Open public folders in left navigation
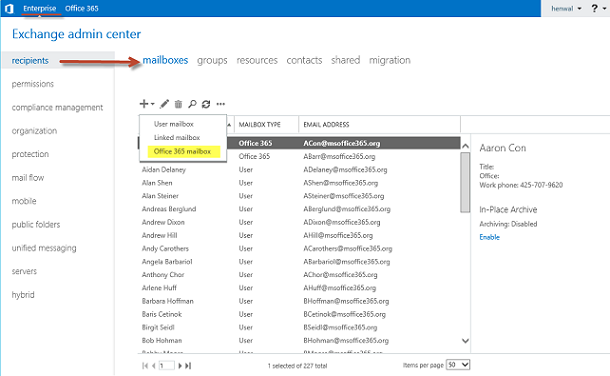The image size is (610, 376). [x=36, y=224]
